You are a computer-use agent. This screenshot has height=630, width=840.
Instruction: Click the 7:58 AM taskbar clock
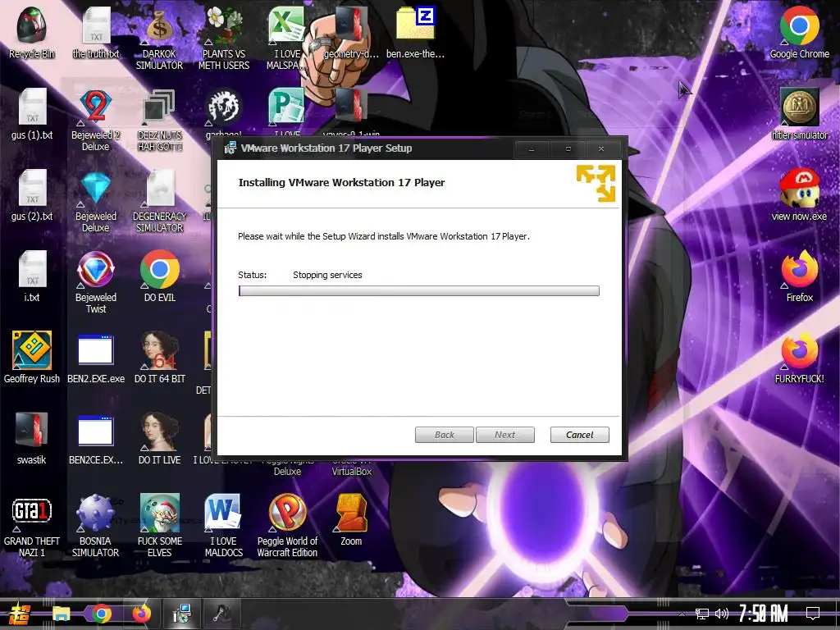click(764, 614)
